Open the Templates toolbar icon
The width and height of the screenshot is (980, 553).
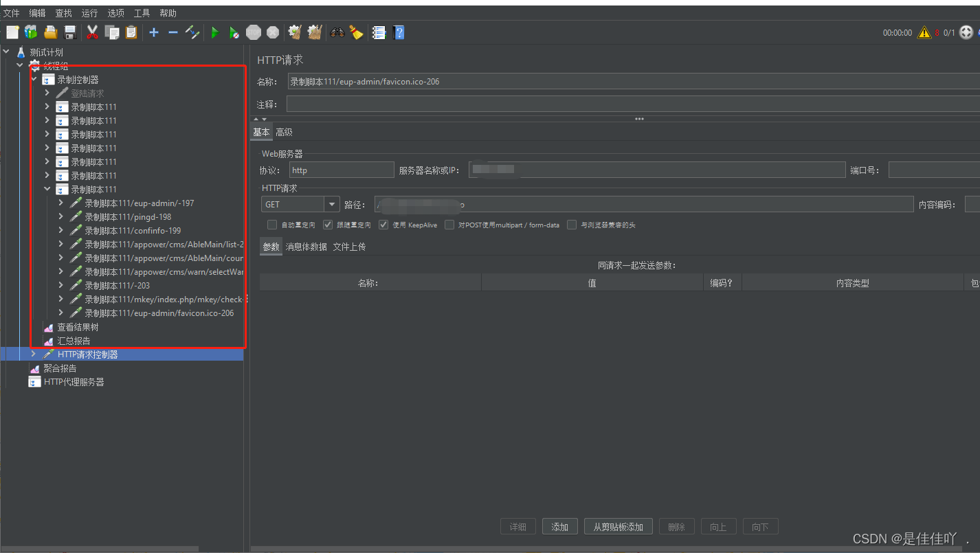click(x=31, y=32)
